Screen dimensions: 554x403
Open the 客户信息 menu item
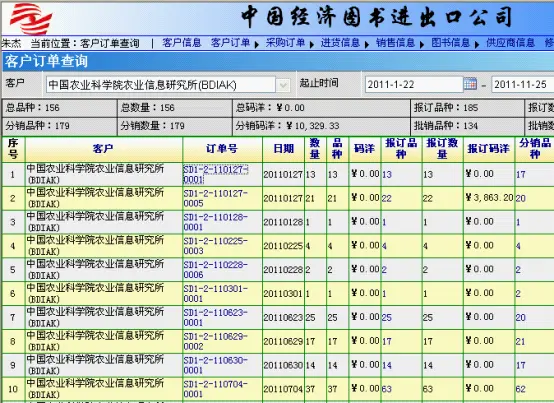pyautogui.click(x=182, y=43)
